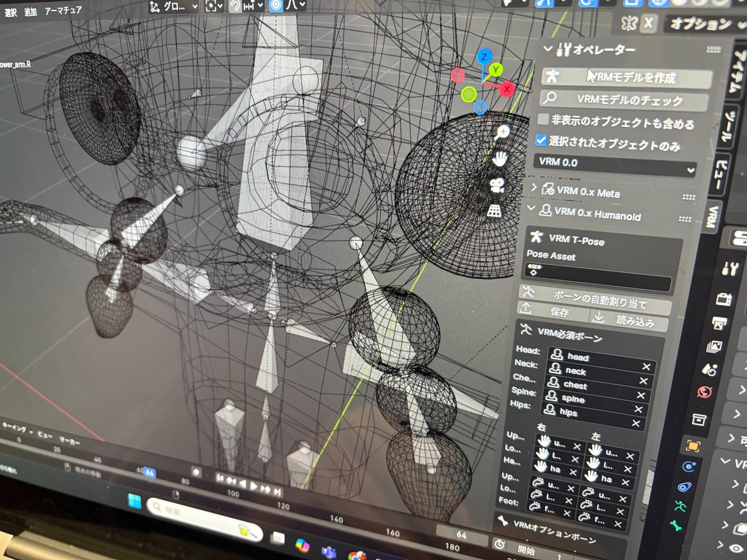The width and height of the screenshot is (747, 560).
Task: Clear the spine bone assignment
Action: [x=639, y=409]
